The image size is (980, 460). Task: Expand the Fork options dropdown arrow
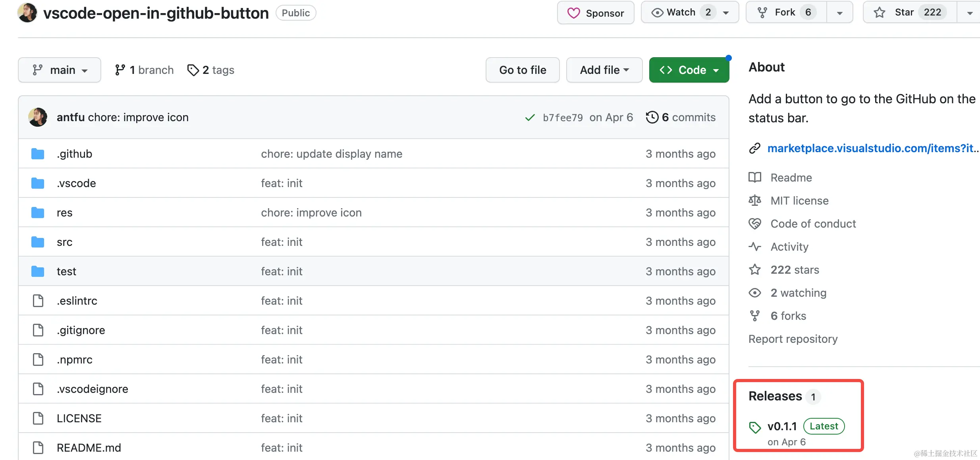(839, 13)
